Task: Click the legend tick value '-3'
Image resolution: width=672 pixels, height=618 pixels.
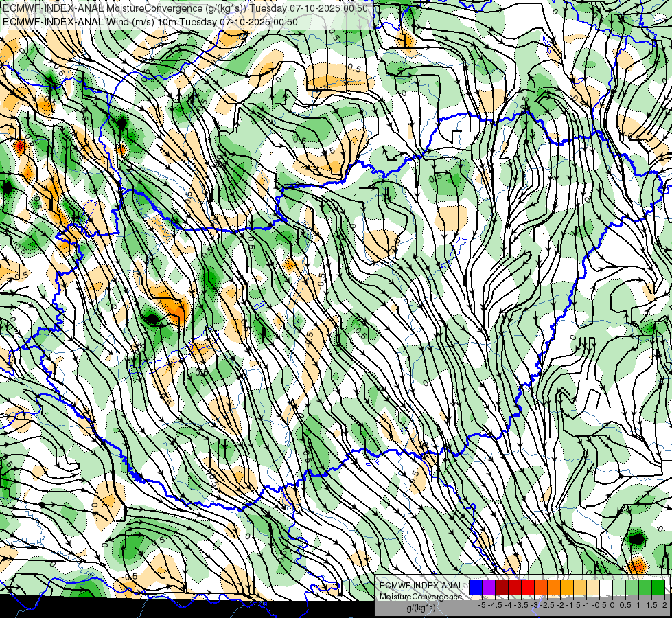Action: 534,605
